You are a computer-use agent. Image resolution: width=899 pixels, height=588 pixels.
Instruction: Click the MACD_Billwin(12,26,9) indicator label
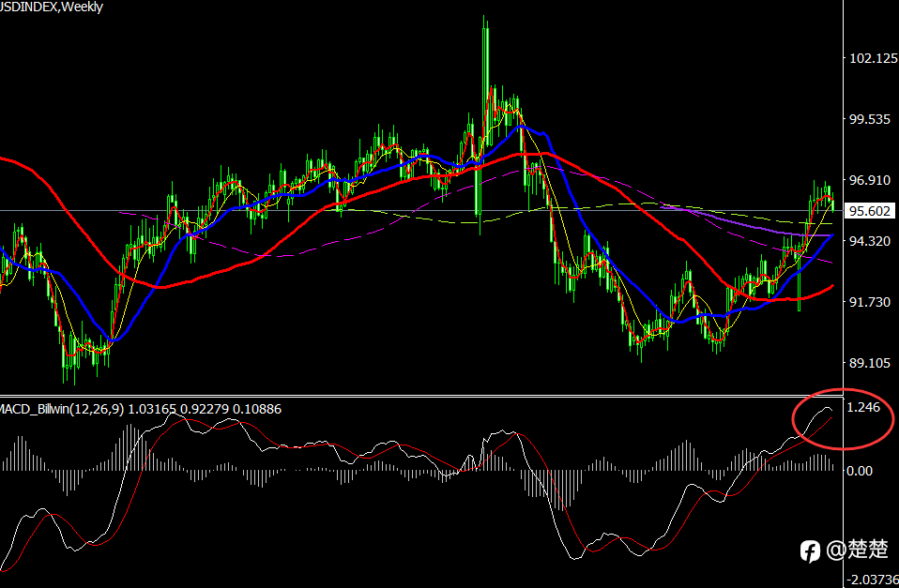click(61, 409)
